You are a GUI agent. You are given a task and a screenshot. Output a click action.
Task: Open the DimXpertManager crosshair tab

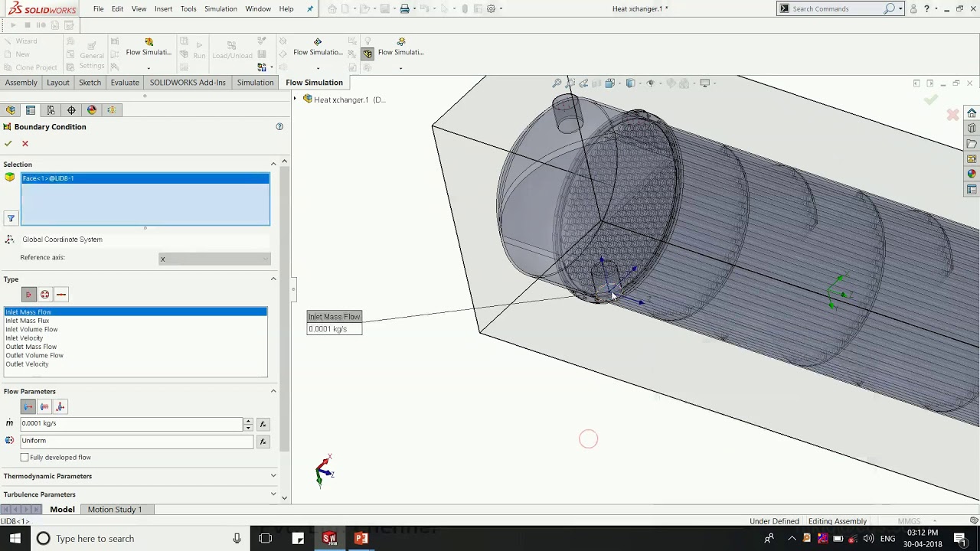tap(71, 110)
